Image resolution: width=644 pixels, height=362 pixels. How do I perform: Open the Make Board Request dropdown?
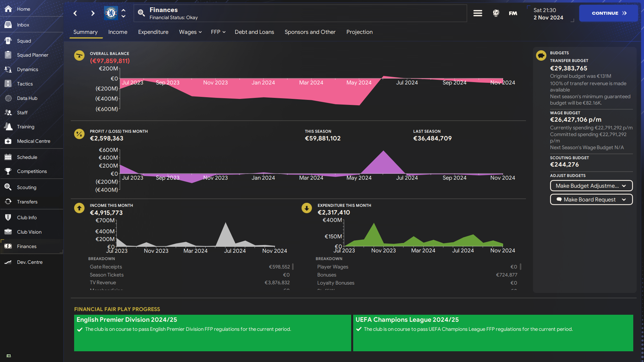click(591, 199)
